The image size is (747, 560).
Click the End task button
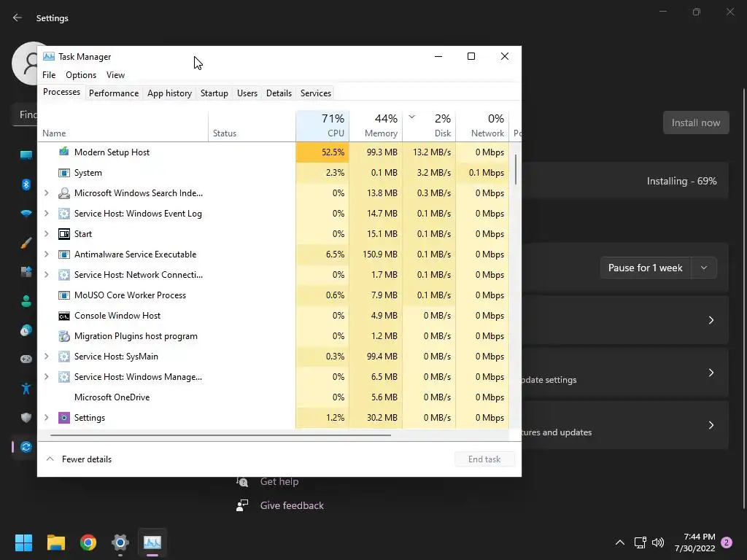pos(484,459)
